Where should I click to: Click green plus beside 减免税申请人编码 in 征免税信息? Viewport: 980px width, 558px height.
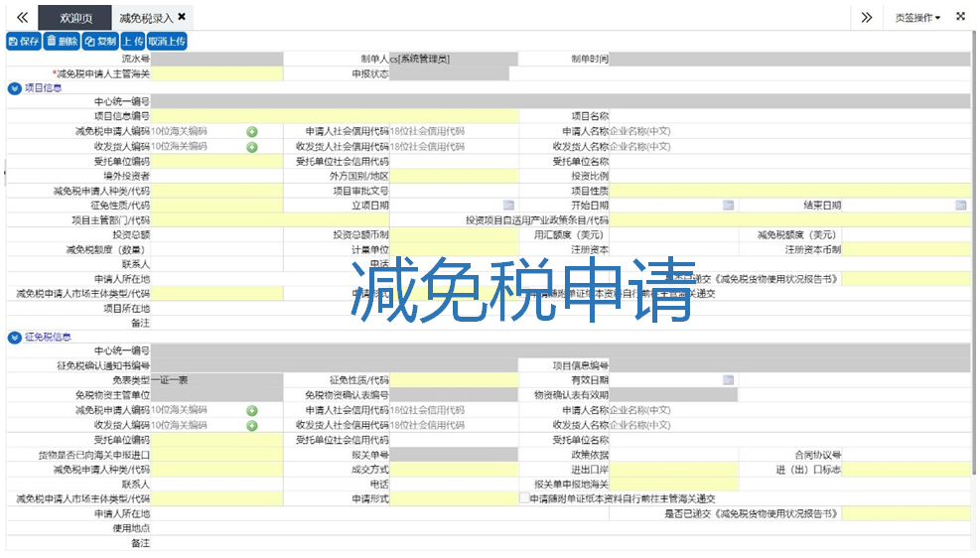pyautogui.click(x=252, y=410)
